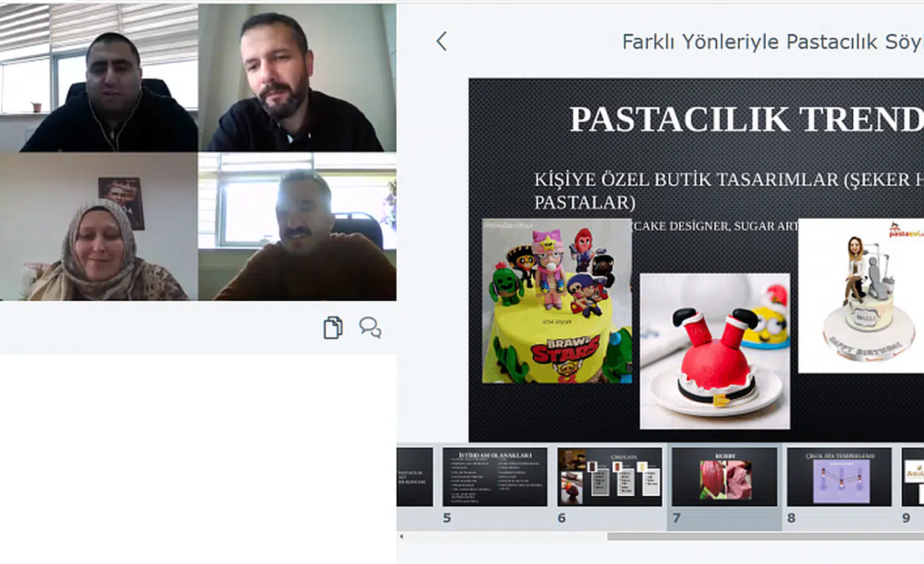Click the top-left participant video with earphones
This screenshot has height=564, width=924.
[x=99, y=77]
